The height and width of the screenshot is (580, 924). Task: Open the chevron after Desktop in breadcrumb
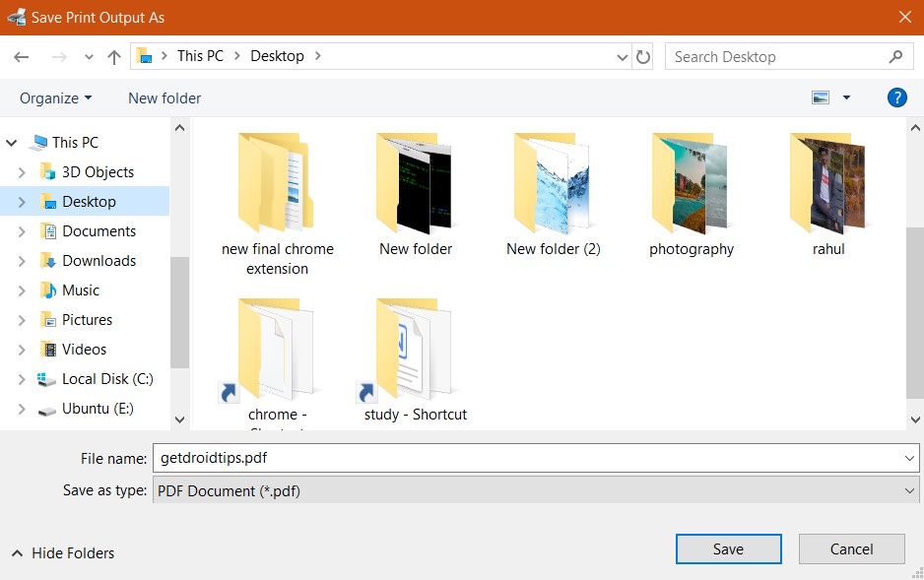[318, 56]
